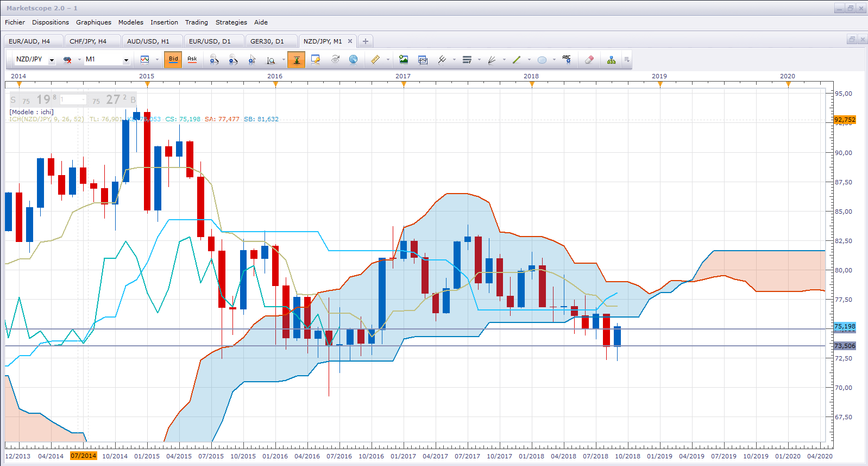Select the cursor zoom pointer tool
Image resolution: width=868 pixels, height=466 pixels.
pos(252,60)
